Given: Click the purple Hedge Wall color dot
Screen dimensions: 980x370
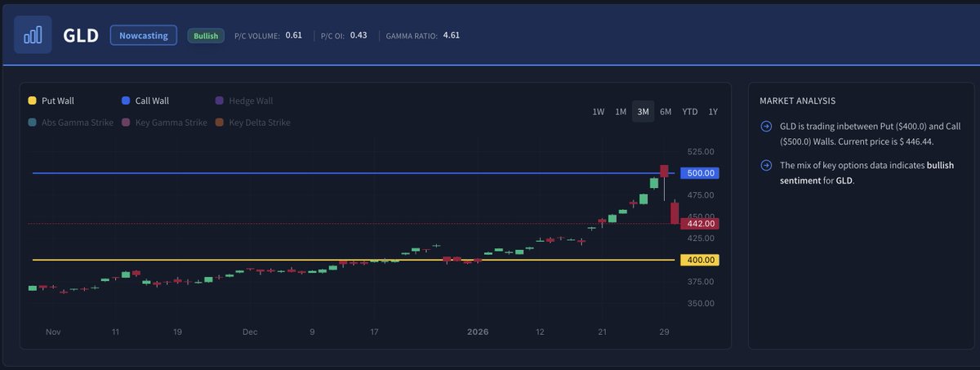Looking at the screenshot, I should click(220, 100).
